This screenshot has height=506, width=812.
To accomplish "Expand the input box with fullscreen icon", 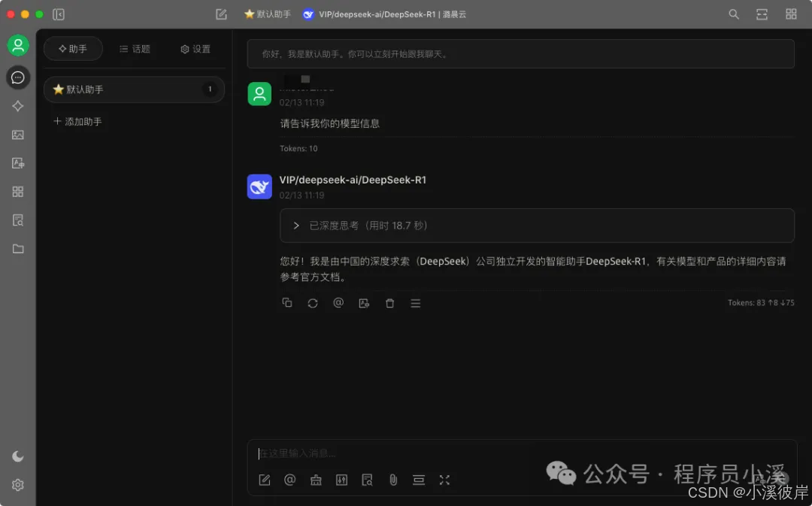I will click(x=444, y=480).
